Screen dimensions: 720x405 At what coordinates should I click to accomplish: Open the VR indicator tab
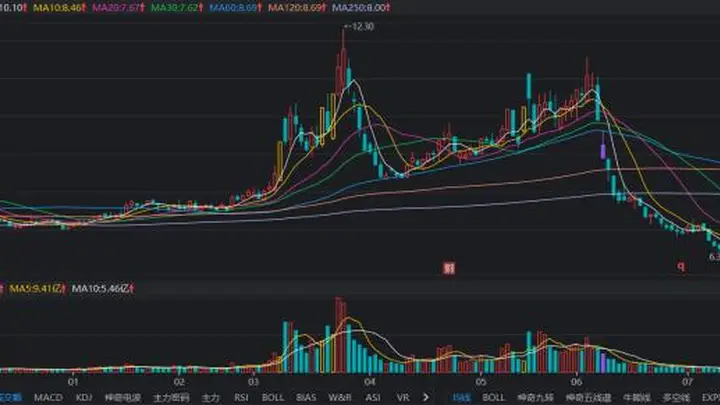[403, 397]
